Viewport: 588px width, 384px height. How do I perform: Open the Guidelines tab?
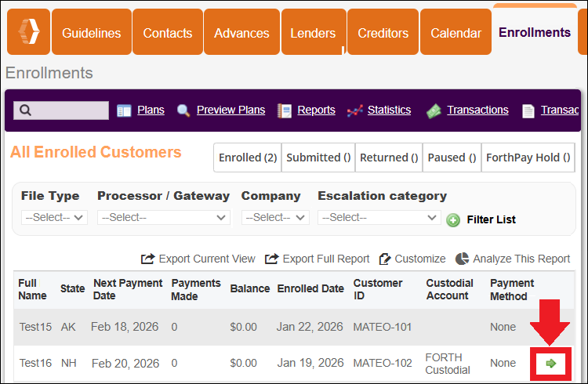click(92, 33)
